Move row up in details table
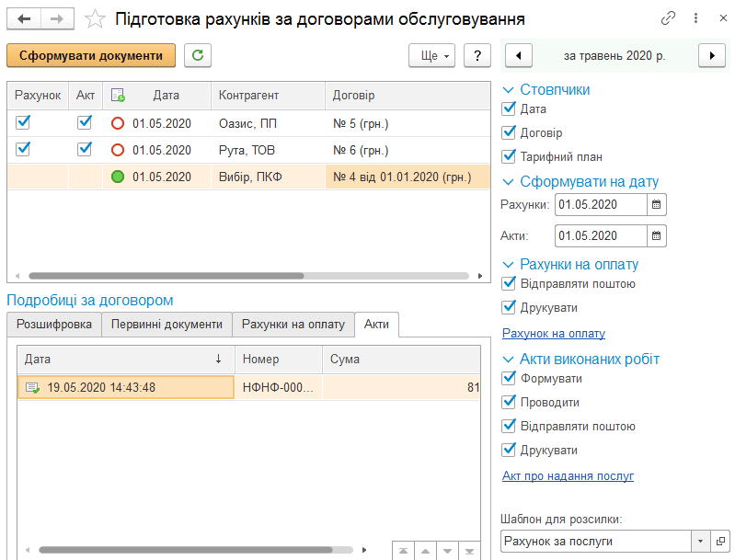Image resolution: width=735 pixels, height=560 pixels. (x=425, y=551)
